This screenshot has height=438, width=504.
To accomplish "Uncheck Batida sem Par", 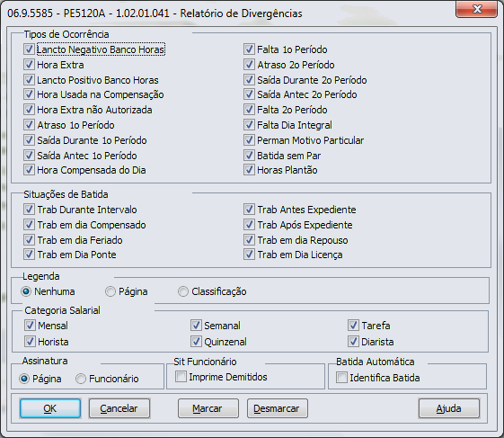I will pos(249,155).
